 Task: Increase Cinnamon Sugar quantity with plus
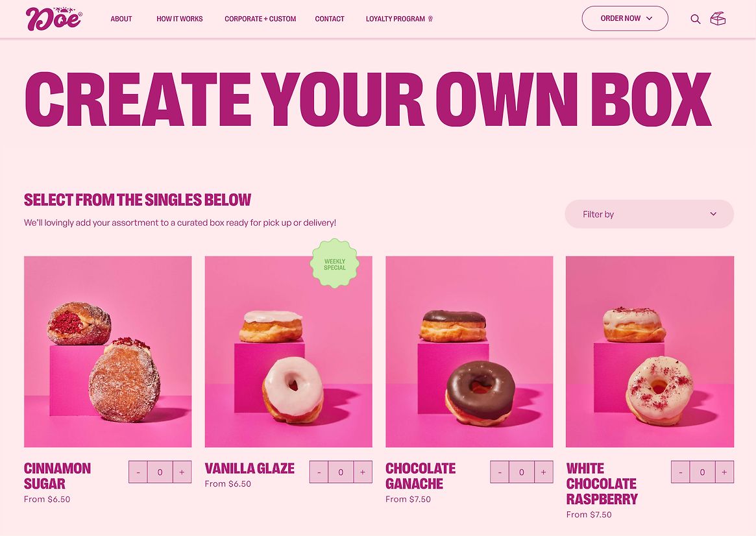182,472
